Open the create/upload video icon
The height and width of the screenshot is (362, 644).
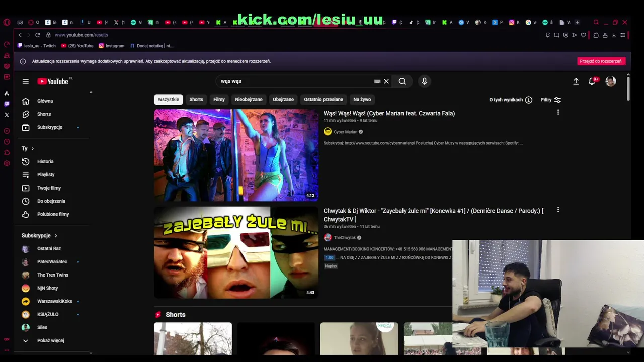click(576, 81)
